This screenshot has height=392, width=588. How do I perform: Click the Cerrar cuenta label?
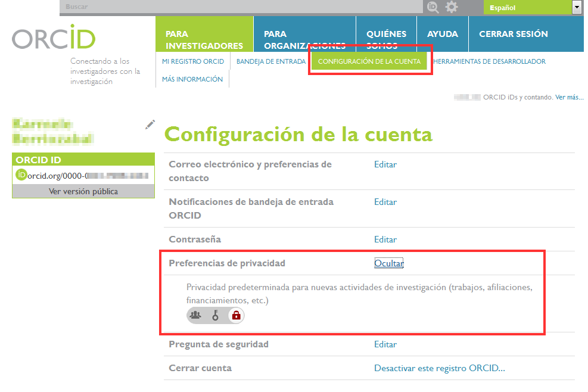click(x=200, y=368)
